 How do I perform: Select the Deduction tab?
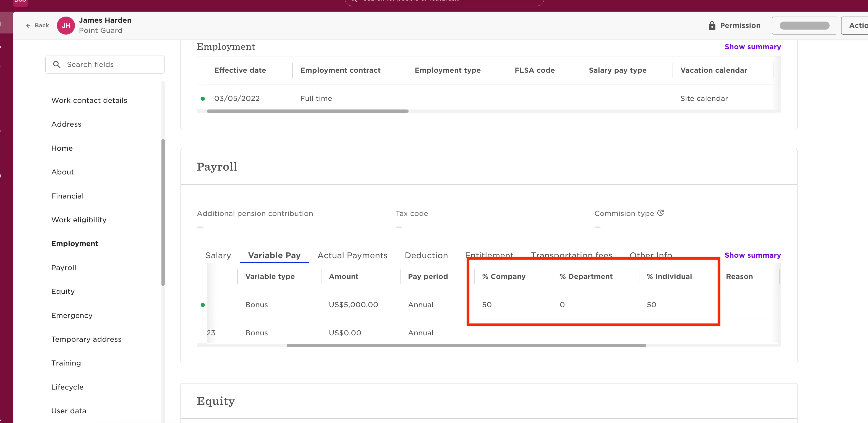tap(426, 255)
